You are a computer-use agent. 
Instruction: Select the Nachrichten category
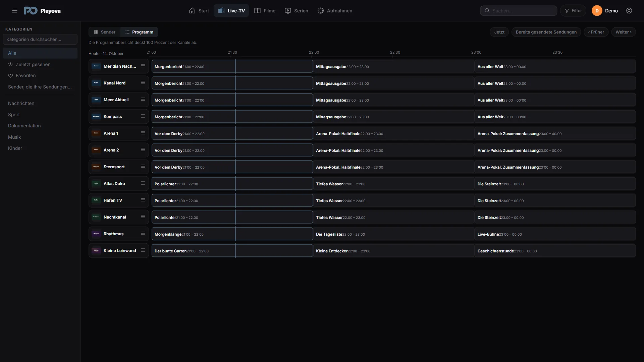(40, 103)
